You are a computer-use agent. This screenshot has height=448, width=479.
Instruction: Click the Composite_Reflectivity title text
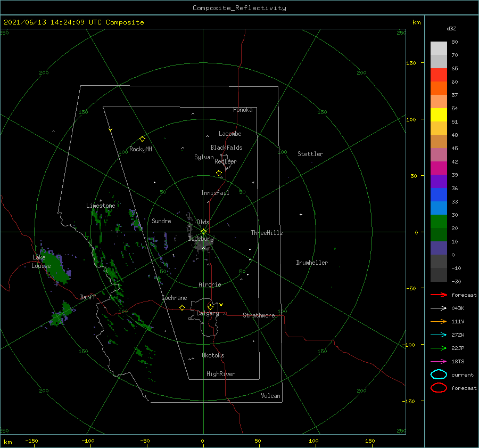tap(240, 8)
